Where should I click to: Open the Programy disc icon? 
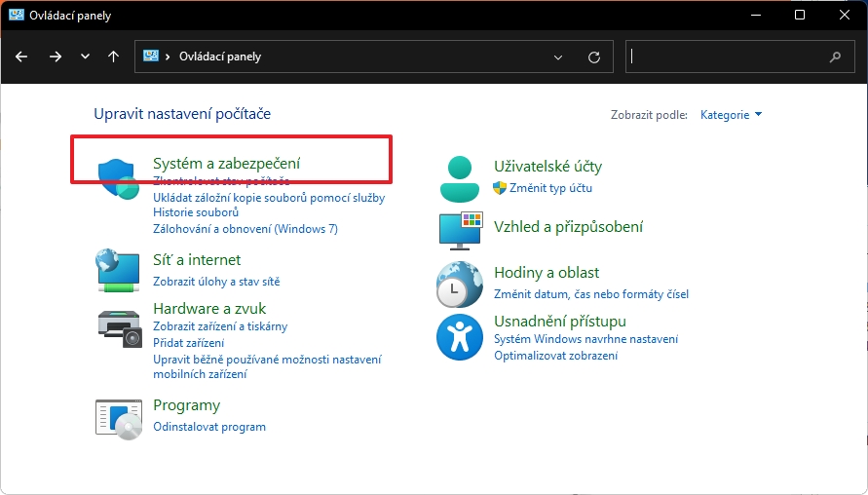(x=119, y=420)
